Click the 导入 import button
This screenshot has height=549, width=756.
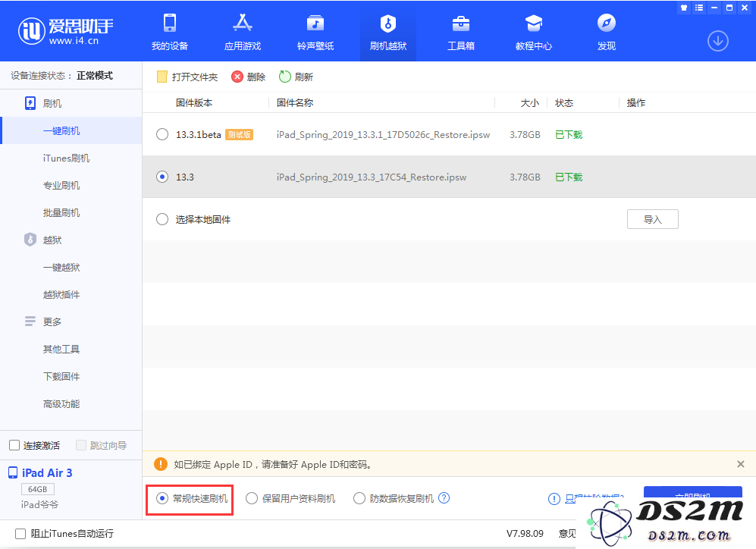[x=652, y=219]
